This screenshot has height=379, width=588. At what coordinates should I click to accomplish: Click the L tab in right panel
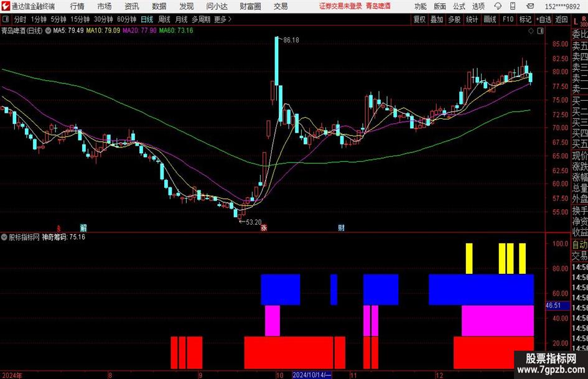point(576,22)
